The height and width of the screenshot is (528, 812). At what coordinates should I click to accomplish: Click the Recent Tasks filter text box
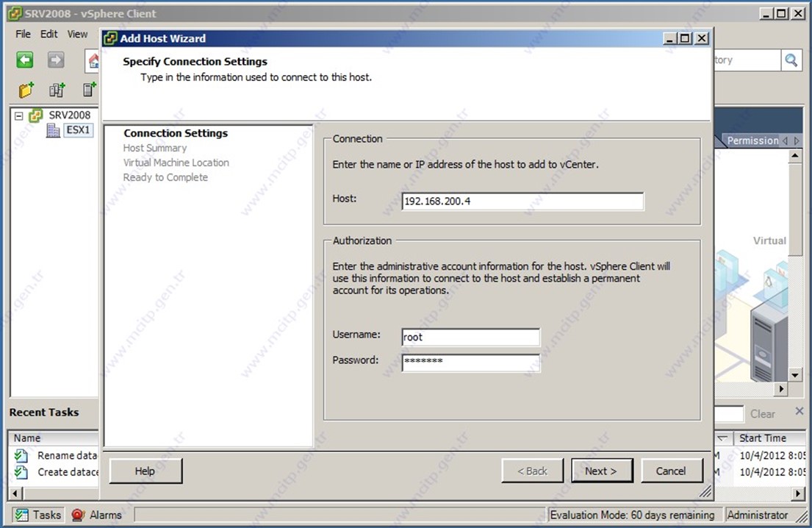729,413
